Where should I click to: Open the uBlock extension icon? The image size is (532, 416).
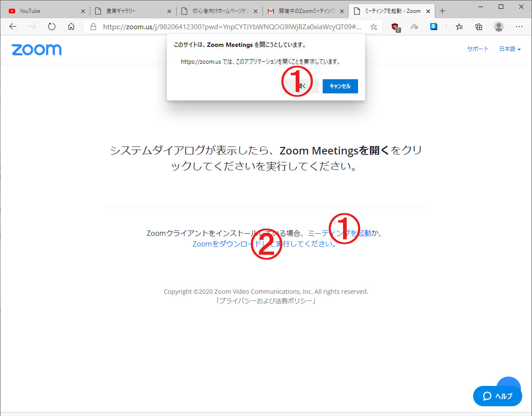395,27
